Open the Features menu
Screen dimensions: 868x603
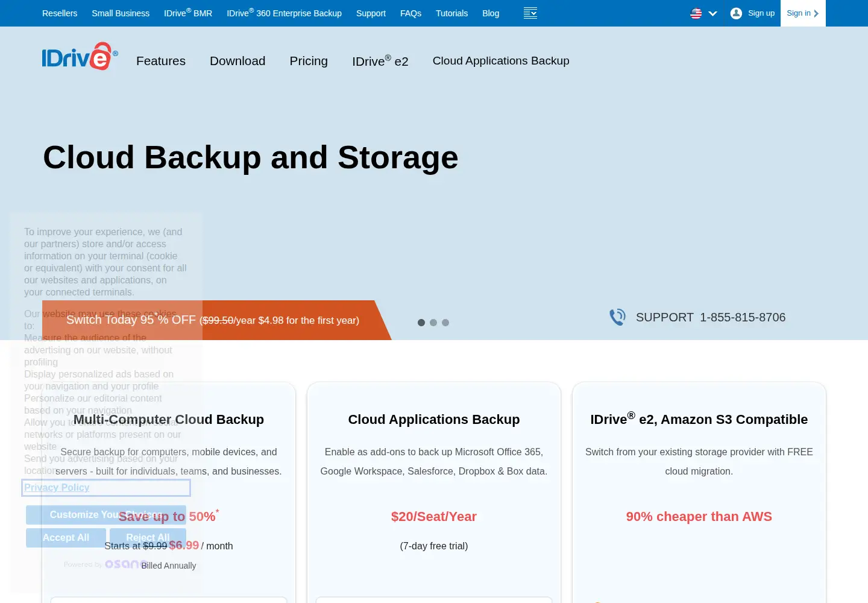click(161, 61)
